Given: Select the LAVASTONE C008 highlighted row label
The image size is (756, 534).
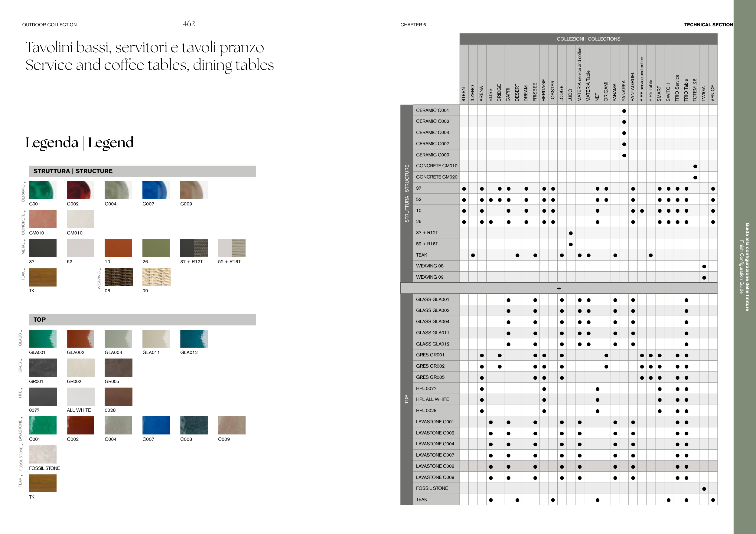Looking at the screenshot, I should 435,466.
